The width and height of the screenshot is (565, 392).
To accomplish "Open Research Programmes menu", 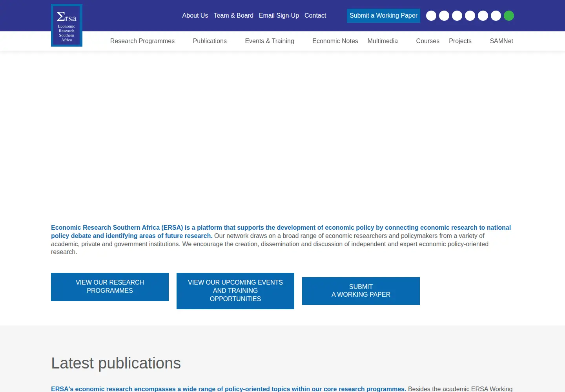I will [142, 41].
